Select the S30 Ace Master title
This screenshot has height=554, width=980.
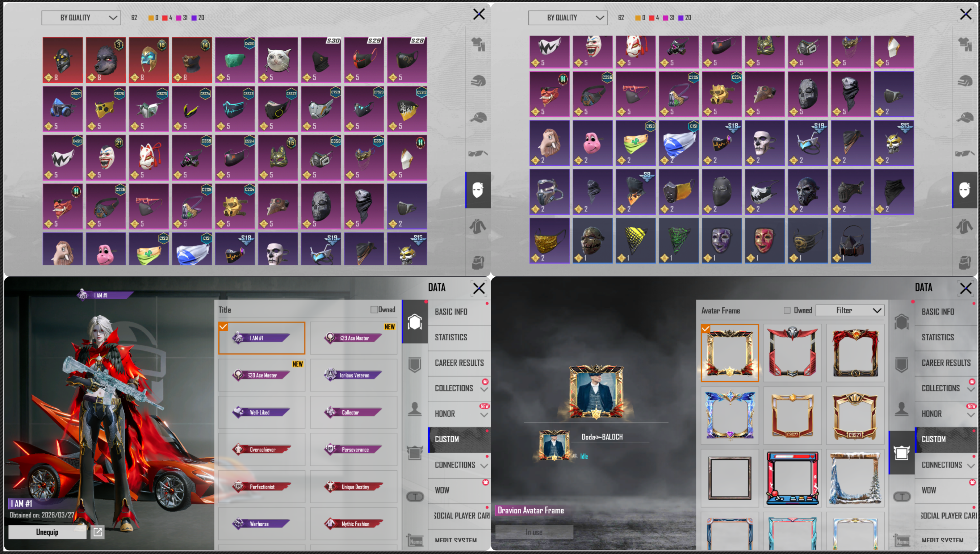click(262, 375)
